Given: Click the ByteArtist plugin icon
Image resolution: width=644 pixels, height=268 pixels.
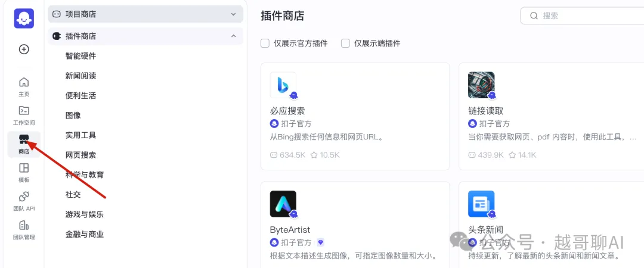Looking at the screenshot, I should click(283, 204).
